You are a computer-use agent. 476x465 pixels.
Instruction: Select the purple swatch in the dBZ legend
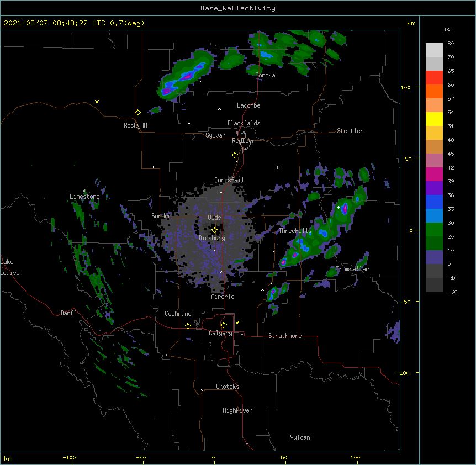[x=434, y=188]
